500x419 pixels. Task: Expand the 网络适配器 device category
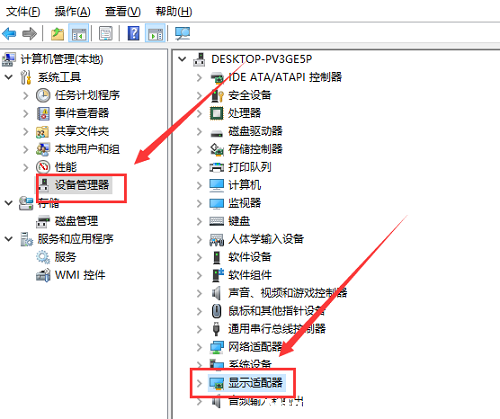199,347
